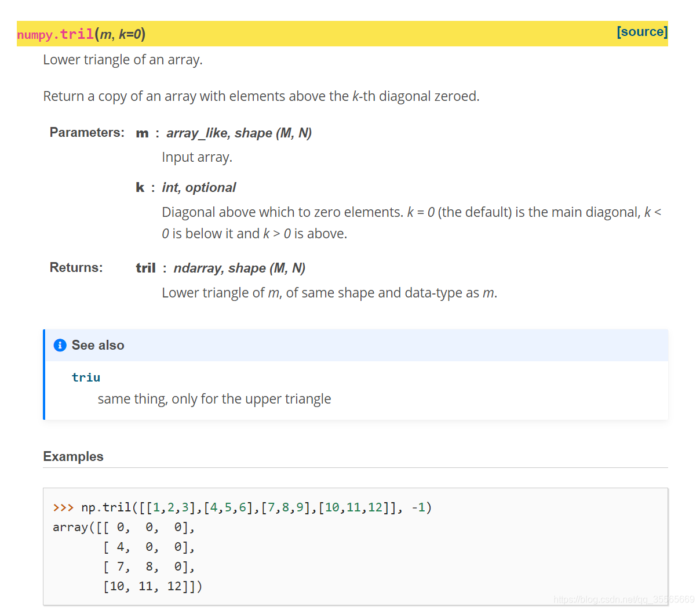Click the 'Parameters:' label
This screenshot has width=700, height=610.
tap(87, 132)
